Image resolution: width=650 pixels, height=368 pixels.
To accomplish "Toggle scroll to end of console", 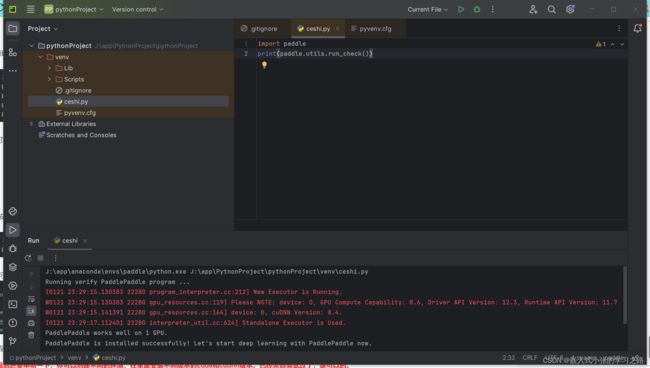I will (x=31, y=311).
